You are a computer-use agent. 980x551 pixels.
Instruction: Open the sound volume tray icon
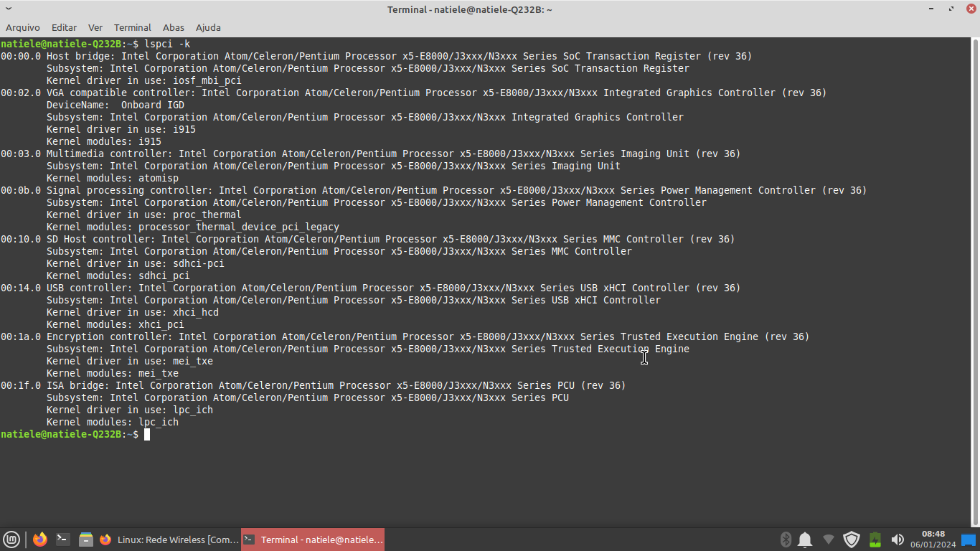(x=897, y=540)
